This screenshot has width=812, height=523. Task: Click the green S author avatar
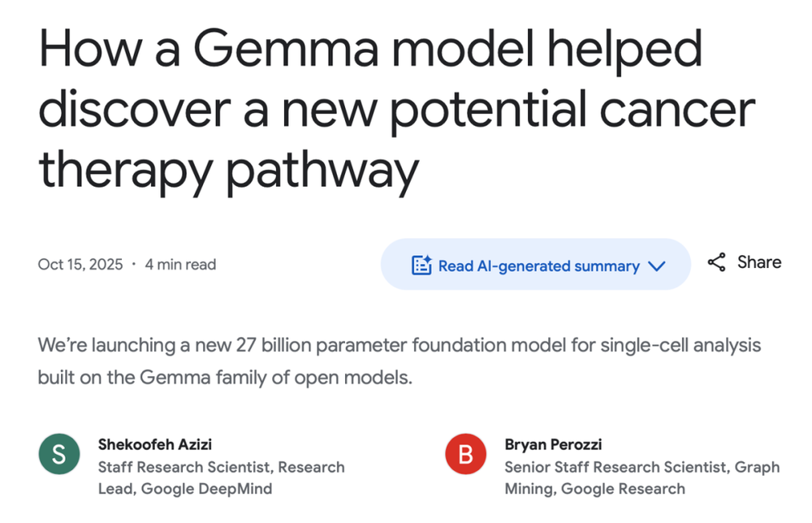click(x=58, y=455)
